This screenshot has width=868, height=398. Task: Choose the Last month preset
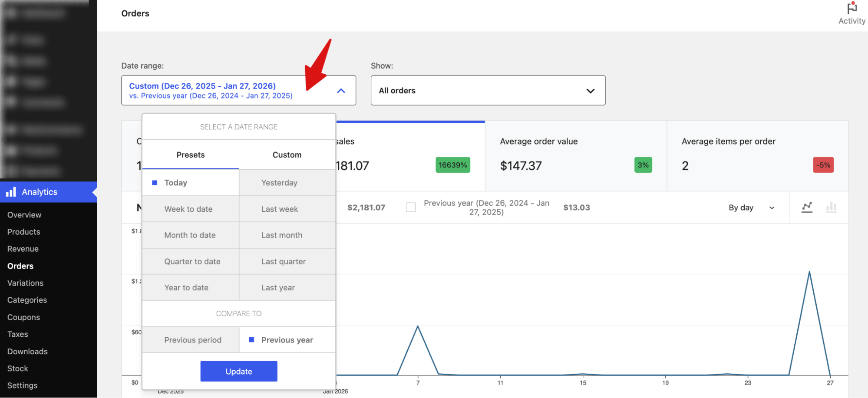(x=281, y=235)
